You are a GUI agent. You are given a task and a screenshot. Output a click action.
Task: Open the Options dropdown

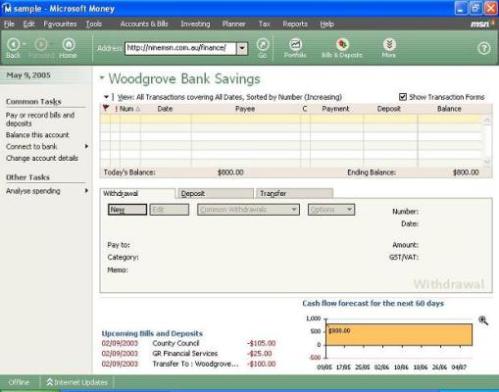point(331,210)
